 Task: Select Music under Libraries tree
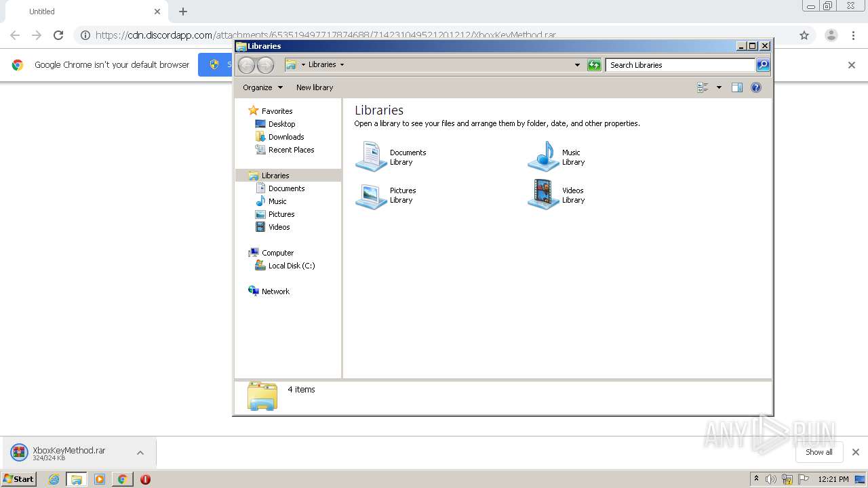click(x=277, y=201)
